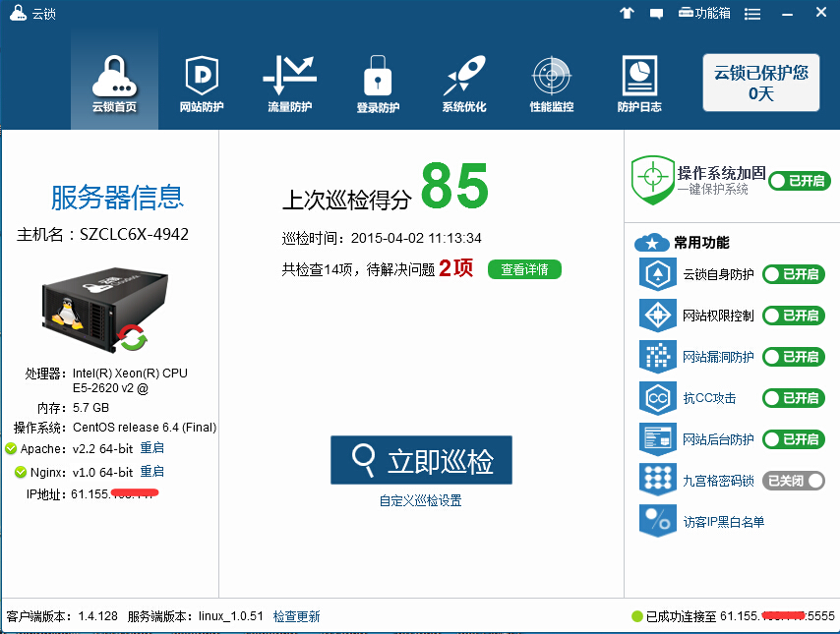Click the 访客IP黑白名单 icon
The height and width of the screenshot is (634, 840).
pos(655,522)
